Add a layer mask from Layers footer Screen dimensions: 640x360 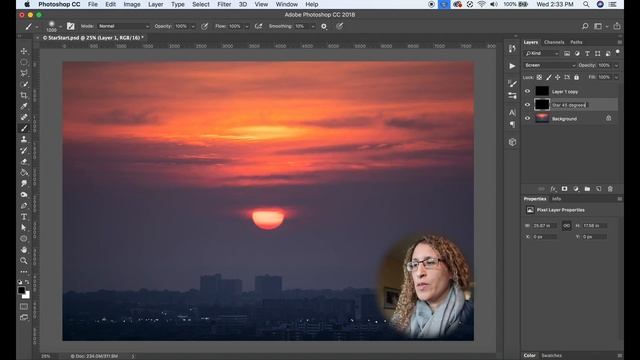pos(564,189)
